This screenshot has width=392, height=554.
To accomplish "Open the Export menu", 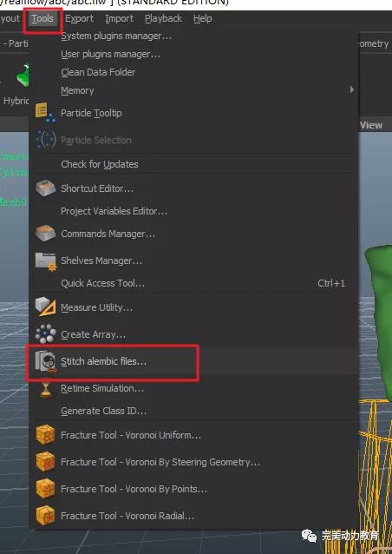I will pyautogui.click(x=80, y=19).
